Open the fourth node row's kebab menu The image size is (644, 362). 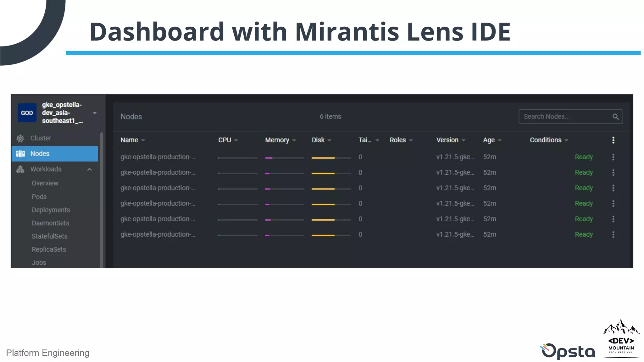point(613,204)
